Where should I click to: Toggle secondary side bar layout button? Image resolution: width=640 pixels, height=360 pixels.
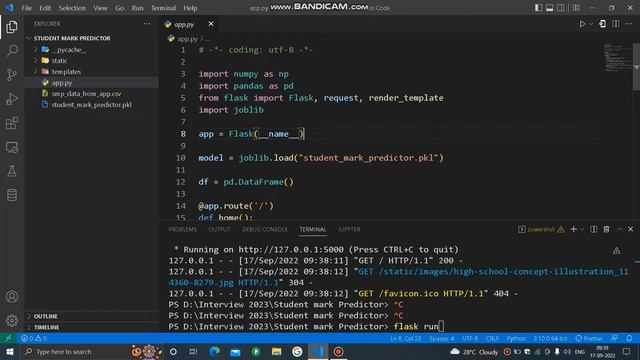point(561,8)
